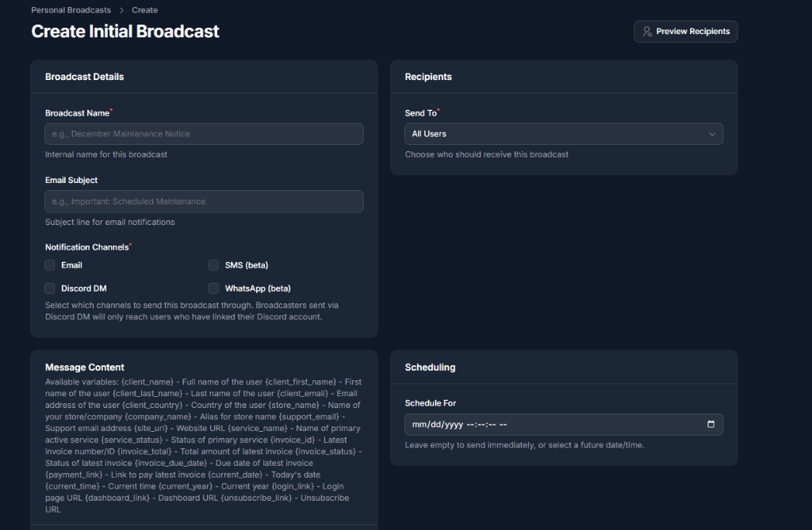This screenshot has height=530, width=812.
Task: Click the Create breadcrumb item
Action: pyautogui.click(x=144, y=10)
